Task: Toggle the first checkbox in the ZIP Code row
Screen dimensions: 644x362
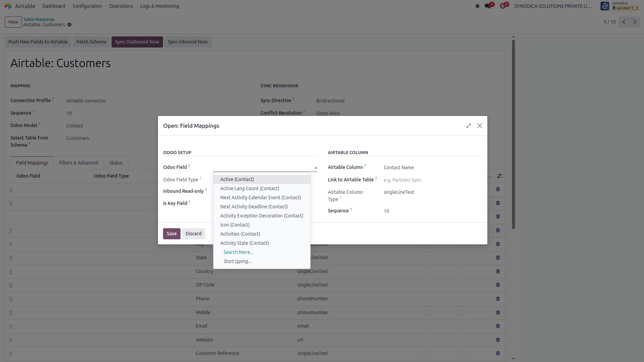Action: (426, 285)
